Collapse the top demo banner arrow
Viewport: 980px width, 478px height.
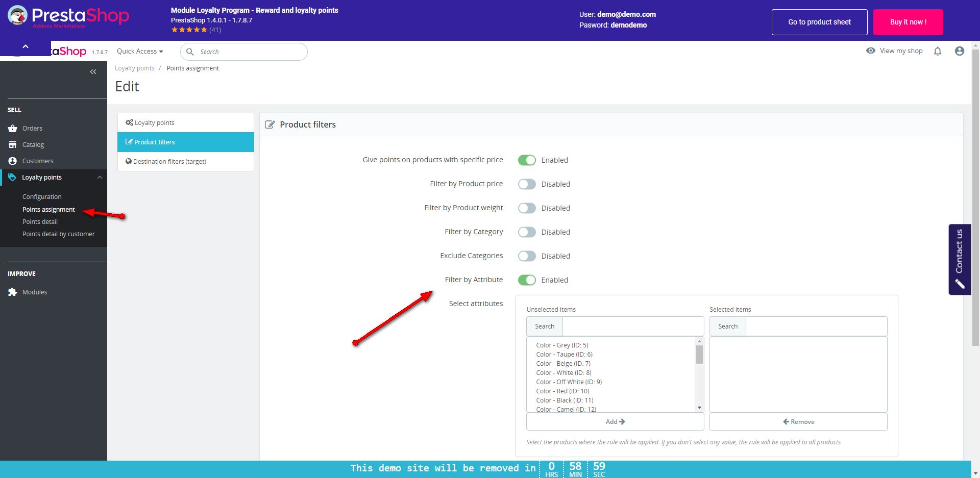(26, 46)
